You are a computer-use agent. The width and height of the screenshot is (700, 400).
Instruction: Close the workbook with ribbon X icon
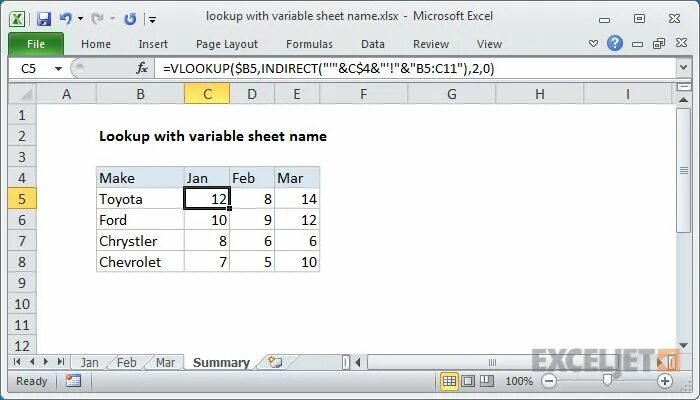(x=681, y=43)
